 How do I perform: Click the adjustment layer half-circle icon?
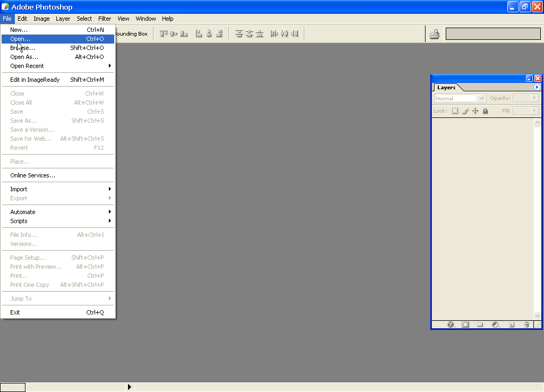(496, 325)
